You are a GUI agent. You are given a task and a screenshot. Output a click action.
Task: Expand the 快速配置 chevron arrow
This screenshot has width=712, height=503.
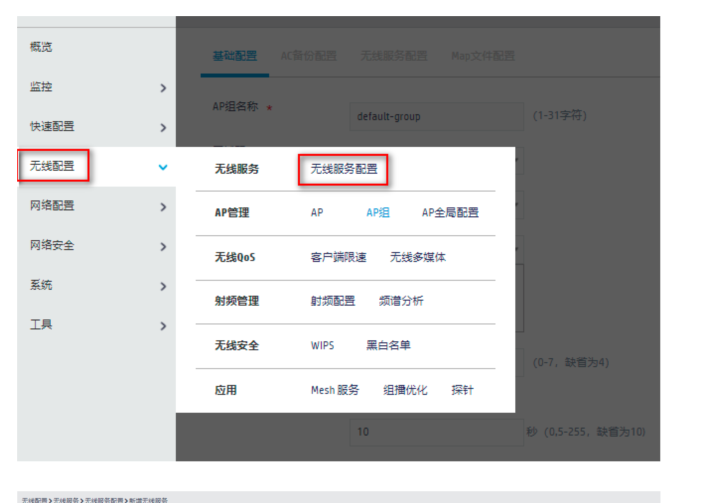pos(163,128)
